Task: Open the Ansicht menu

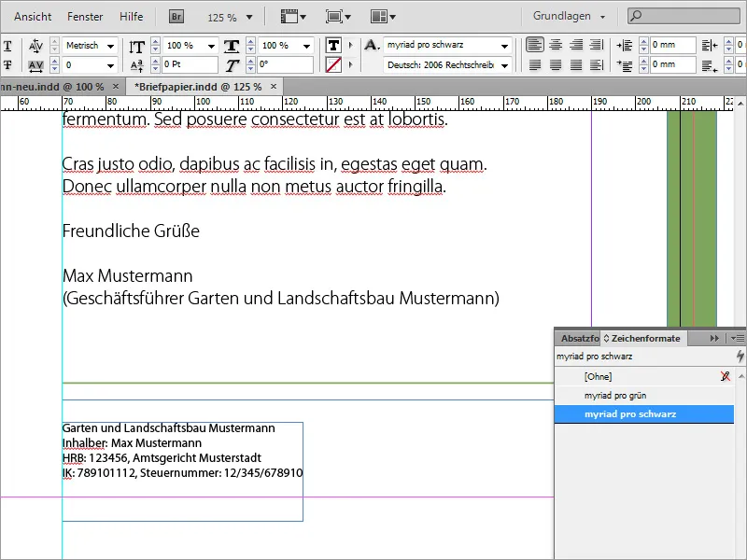Action: tap(33, 17)
